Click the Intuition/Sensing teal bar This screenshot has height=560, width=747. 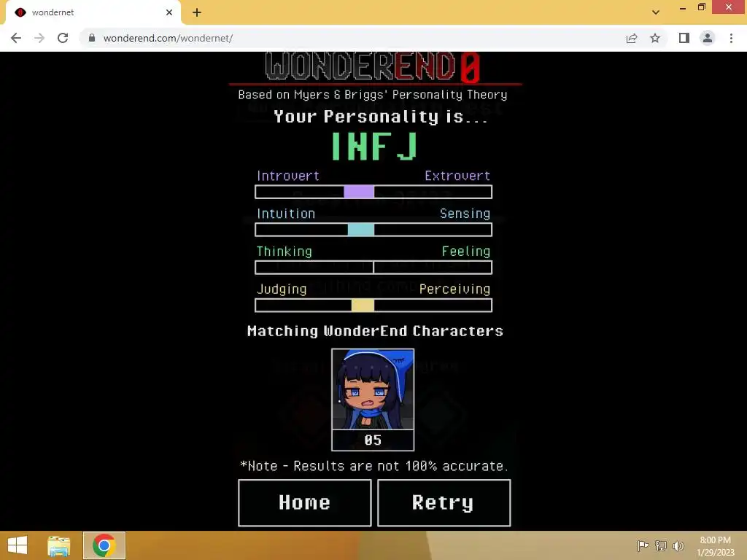373,230
